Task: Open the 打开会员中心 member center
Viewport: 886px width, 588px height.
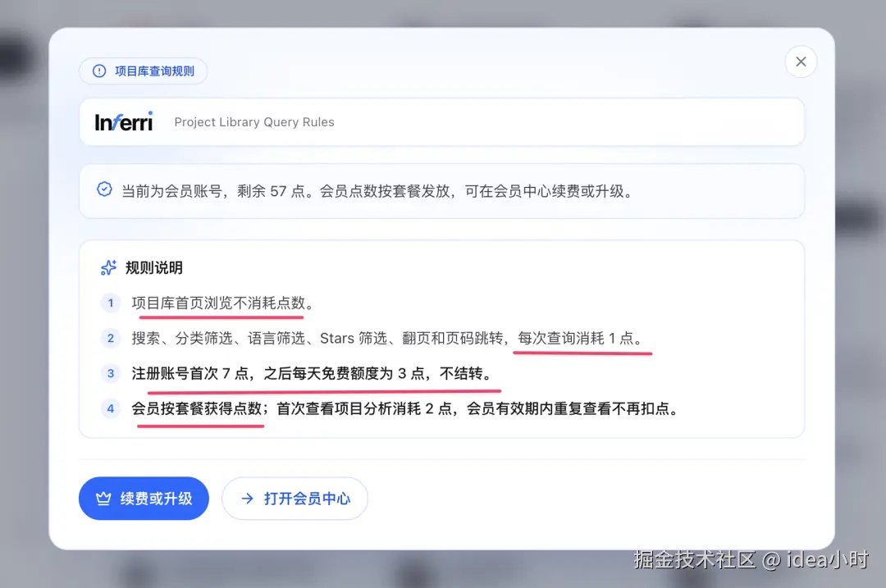Action: tap(295, 498)
